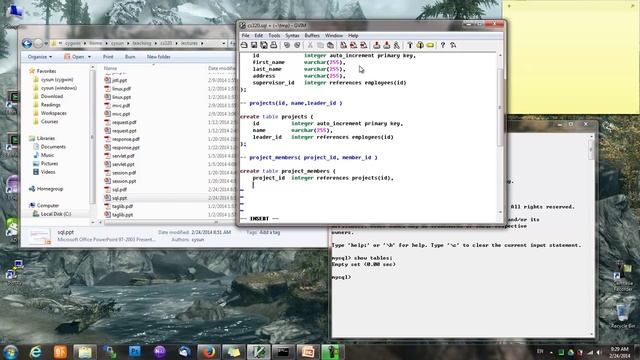Click the GVim Find and Replace icon
This screenshot has width=640, height=360.
(x=343, y=45)
